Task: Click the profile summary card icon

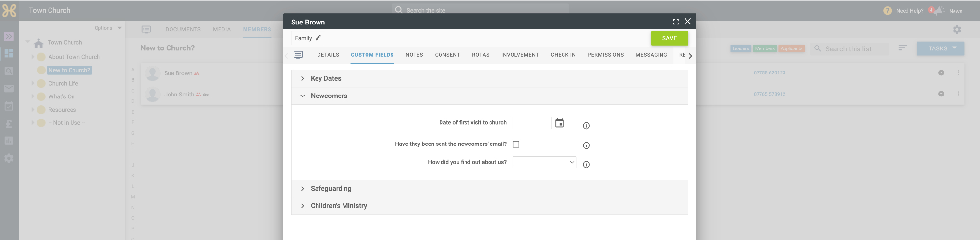Action: 298,55
